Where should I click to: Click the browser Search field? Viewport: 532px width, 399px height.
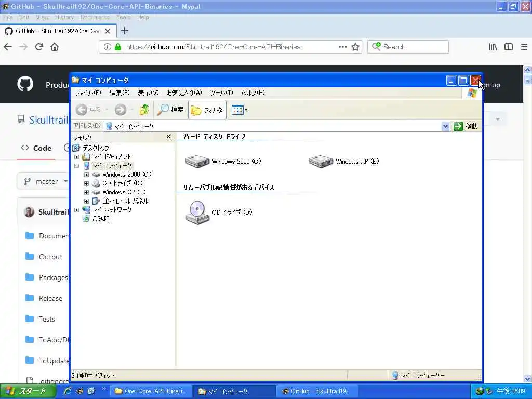(408, 47)
